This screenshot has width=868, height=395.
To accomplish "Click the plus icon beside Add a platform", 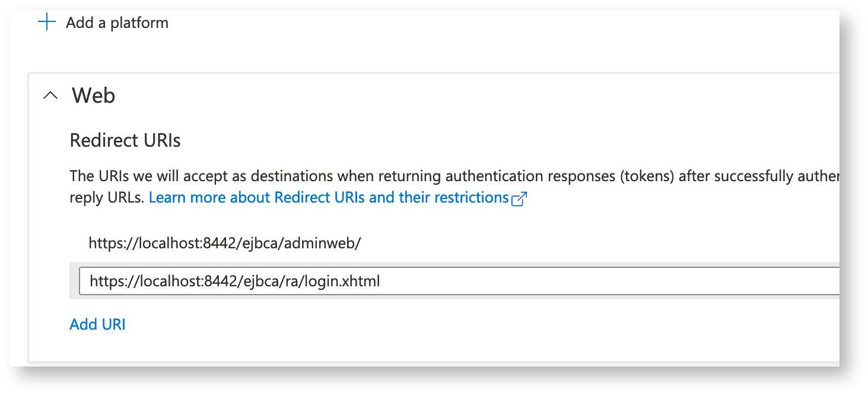I will [x=46, y=23].
